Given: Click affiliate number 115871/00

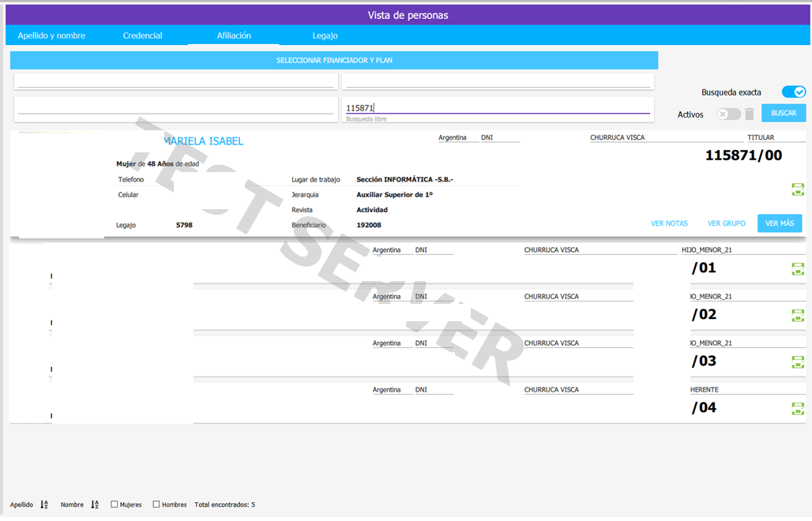Looking at the screenshot, I should pyautogui.click(x=743, y=156).
